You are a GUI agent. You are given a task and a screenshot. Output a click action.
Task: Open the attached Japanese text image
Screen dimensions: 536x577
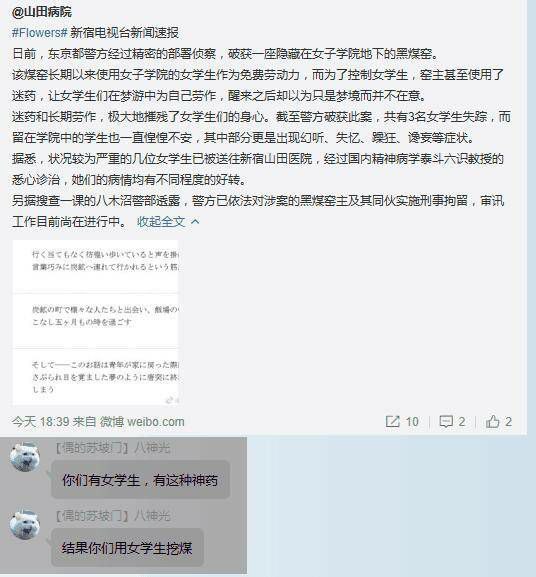(x=96, y=322)
